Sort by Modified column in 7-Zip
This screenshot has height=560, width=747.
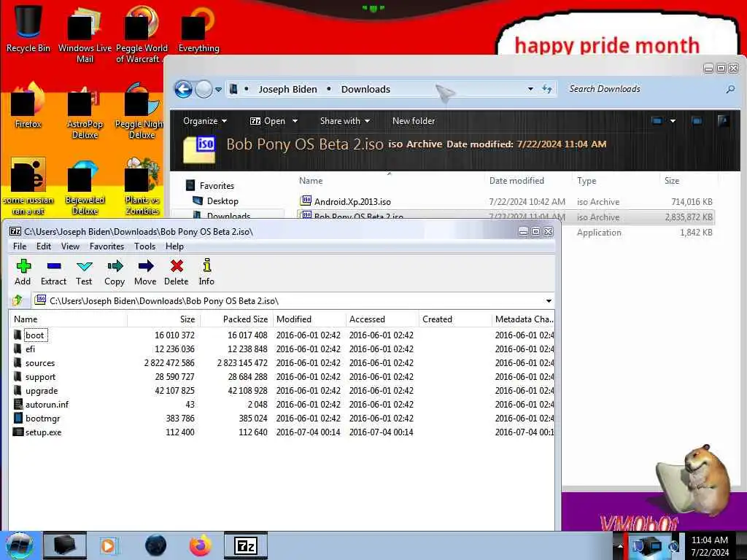pyautogui.click(x=309, y=319)
